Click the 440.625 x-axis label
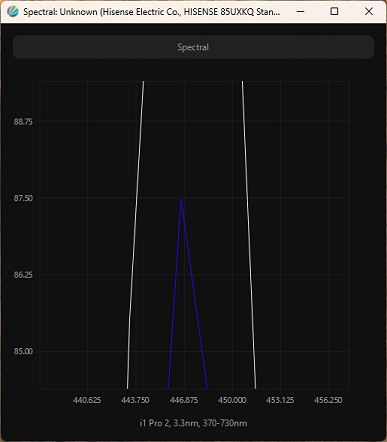The width and height of the screenshot is (387, 442). (87, 400)
